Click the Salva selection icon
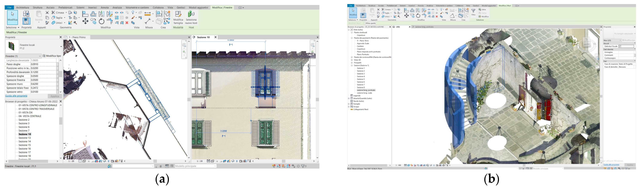The width and height of the screenshot is (644, 190). tap(480, 10)
